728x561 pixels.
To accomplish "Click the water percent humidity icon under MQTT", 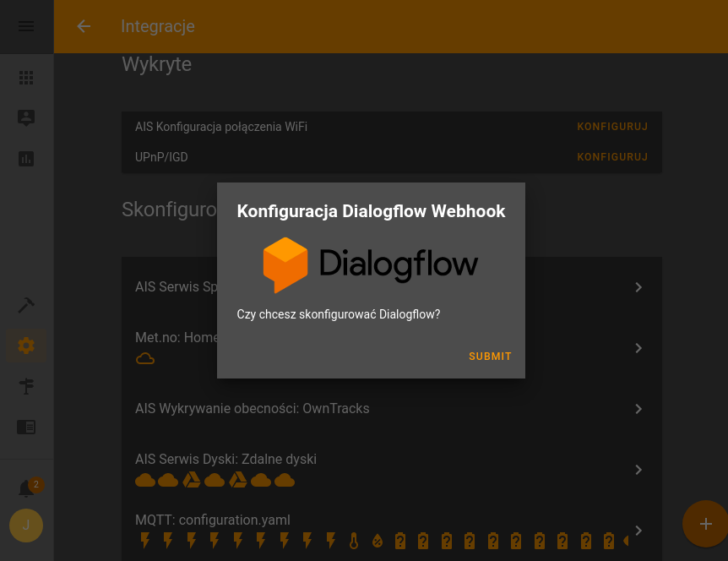I will pos(377,541).
